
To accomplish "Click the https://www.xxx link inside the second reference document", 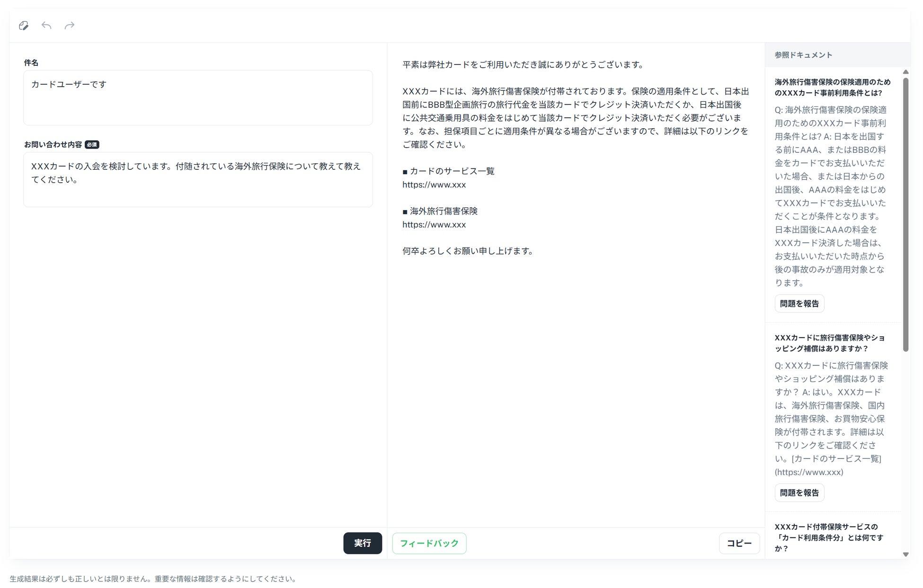I will pyautogui.click(x=809, y=472).
